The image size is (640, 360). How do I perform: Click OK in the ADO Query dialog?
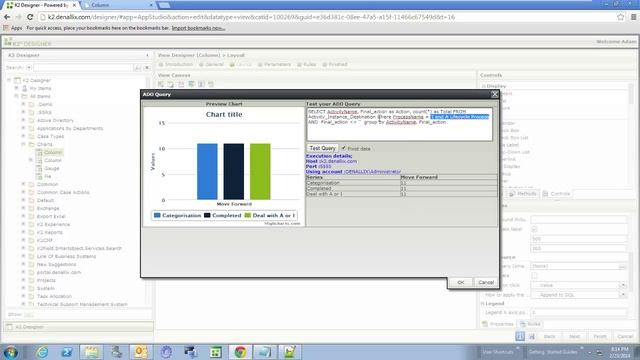[x=460, y=282]
